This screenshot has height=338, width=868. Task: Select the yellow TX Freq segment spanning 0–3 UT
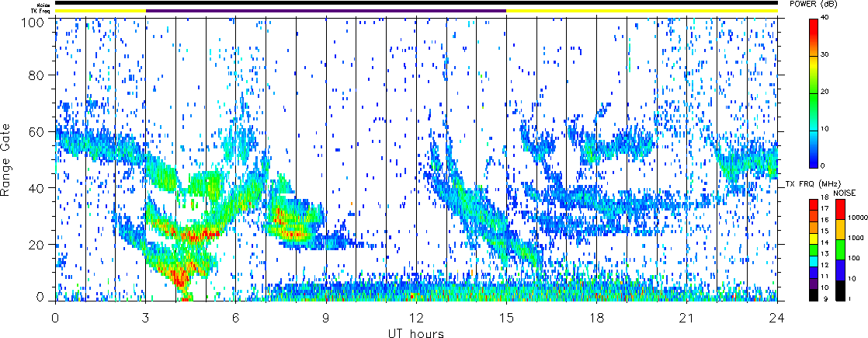(x=101, y=11)
